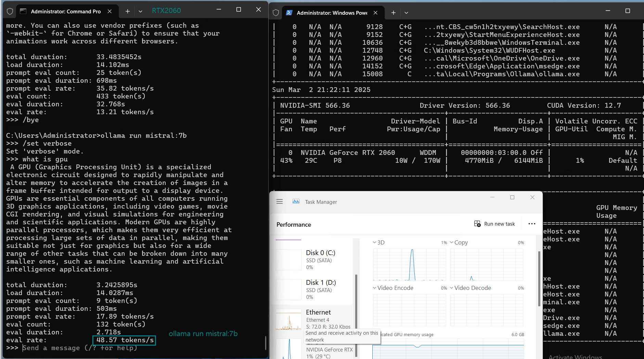Click shield icon in Command Prompt title bar
Viewport: 644px width, 359px height.
pos(10,11)
